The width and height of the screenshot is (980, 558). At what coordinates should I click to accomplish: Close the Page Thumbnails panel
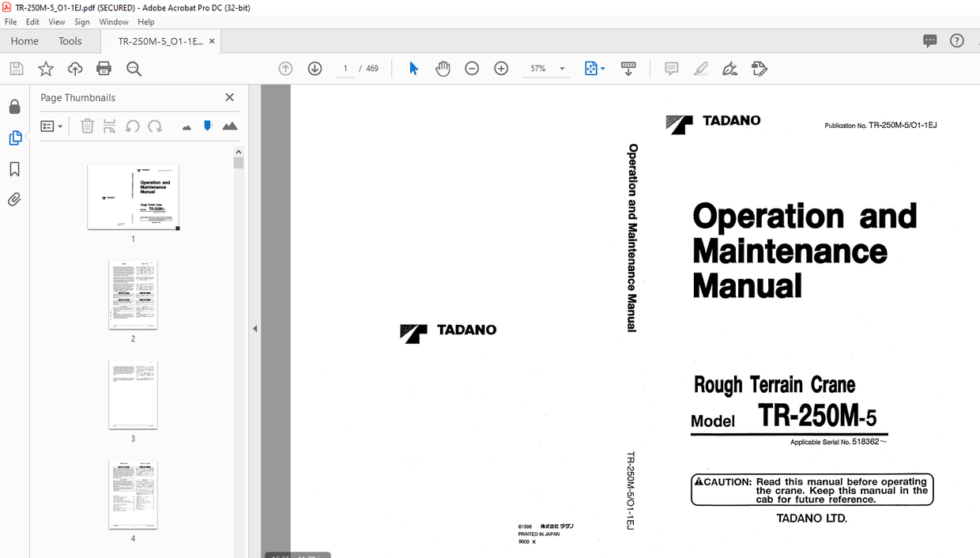click(229, 97)
